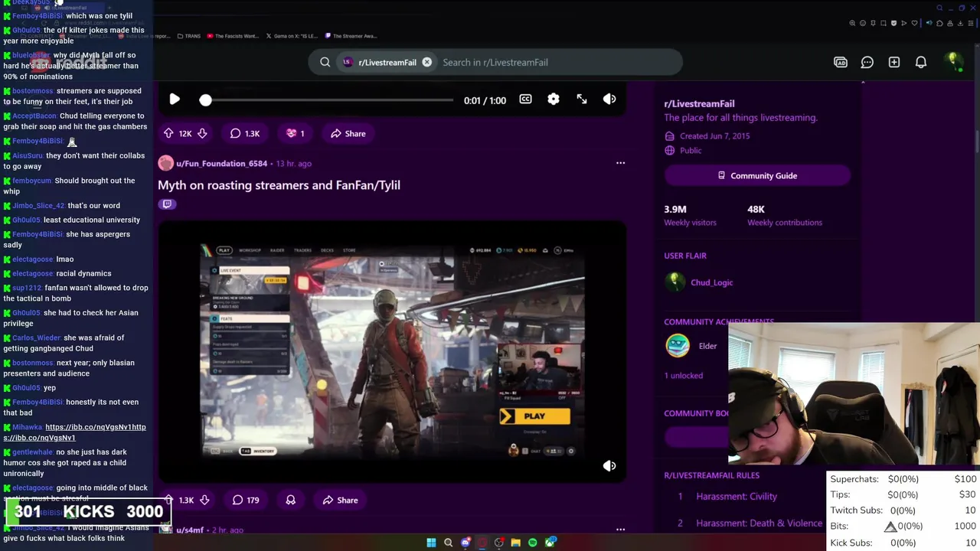Open the Reddit advertise icon
980x551 pixels.
[x=841, y=62]
